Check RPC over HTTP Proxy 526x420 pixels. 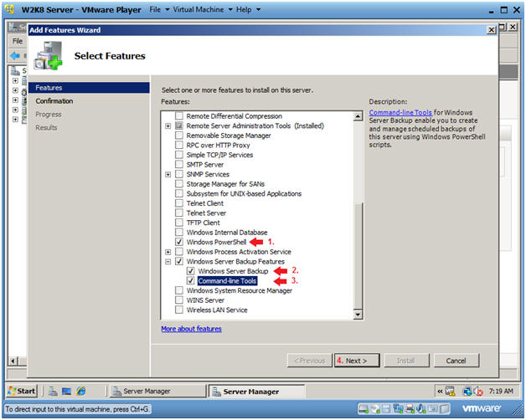179,145
